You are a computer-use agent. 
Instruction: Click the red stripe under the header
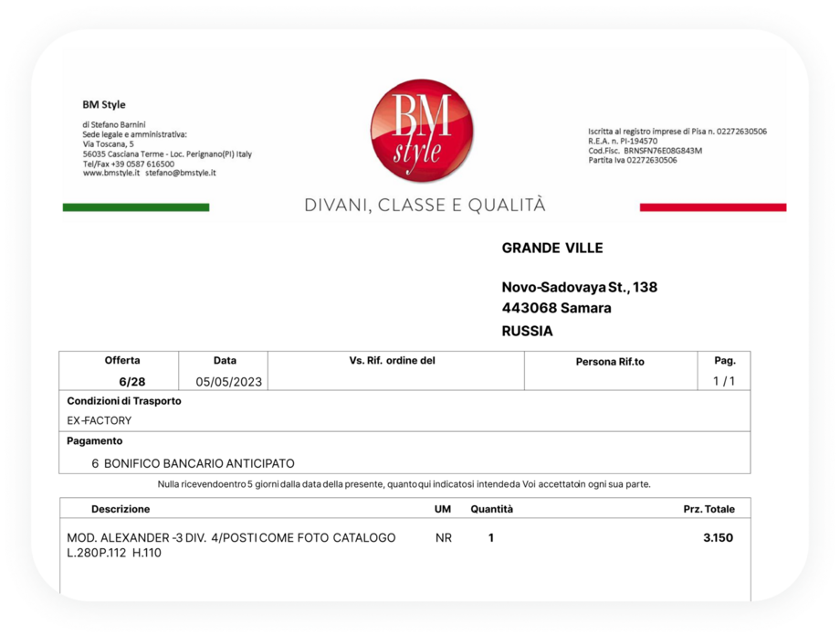[712, 207]
